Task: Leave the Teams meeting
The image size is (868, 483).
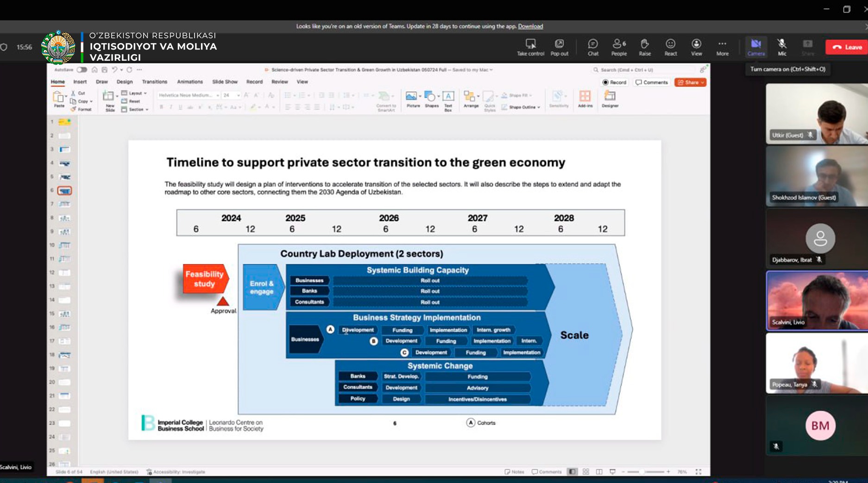Action: coord(847,47)
